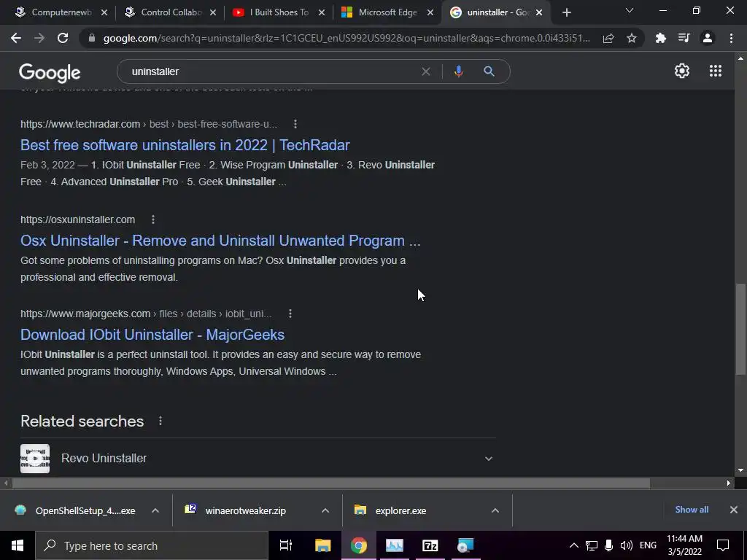Open the Google apps grid
The image size is (747, 560).
716,71
